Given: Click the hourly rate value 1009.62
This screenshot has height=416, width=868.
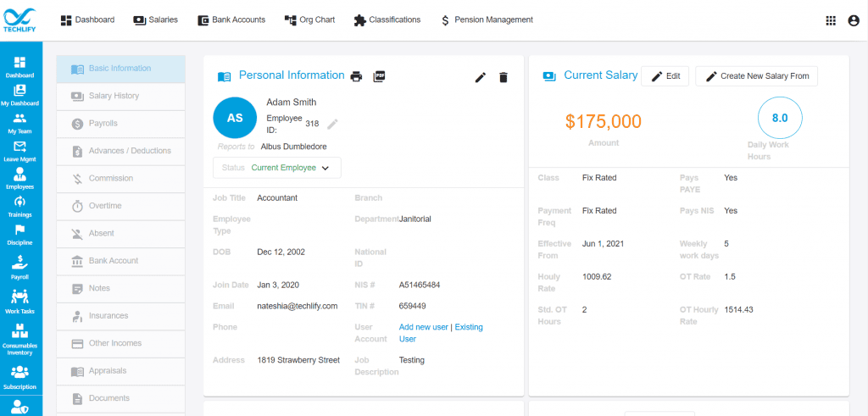Looking at the screenshot, I should click(x=597, y=276).
